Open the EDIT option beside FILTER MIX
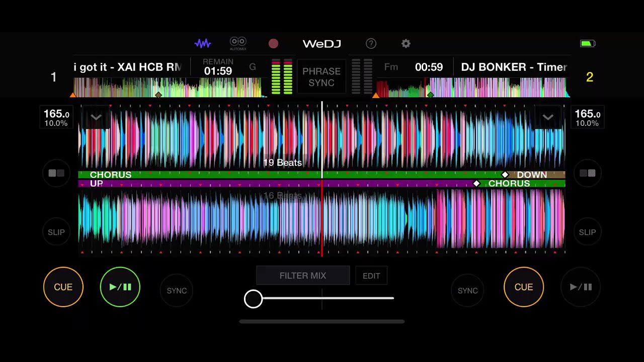The width and height of the screenshot is (644, 362). (371, 276)
